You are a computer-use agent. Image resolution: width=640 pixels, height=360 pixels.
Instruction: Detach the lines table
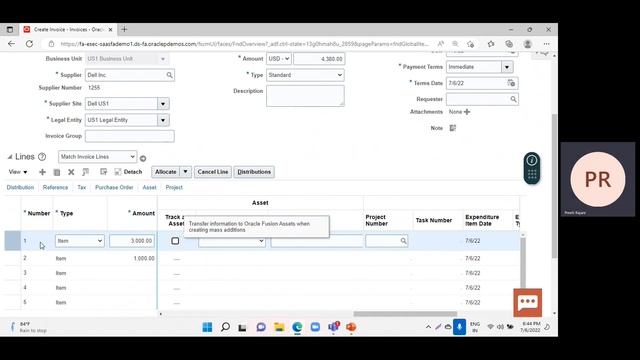pos(128,172)
